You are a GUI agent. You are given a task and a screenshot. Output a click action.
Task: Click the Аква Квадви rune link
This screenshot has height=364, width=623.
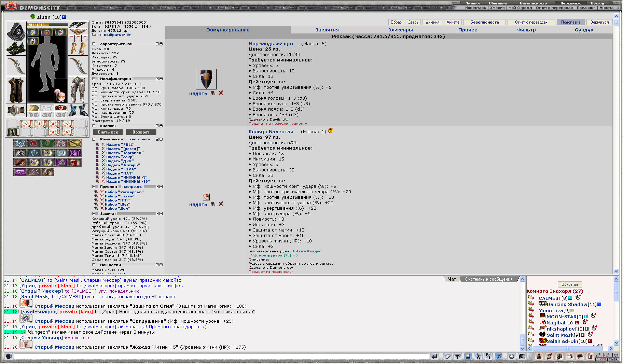[x=308, y=251]
